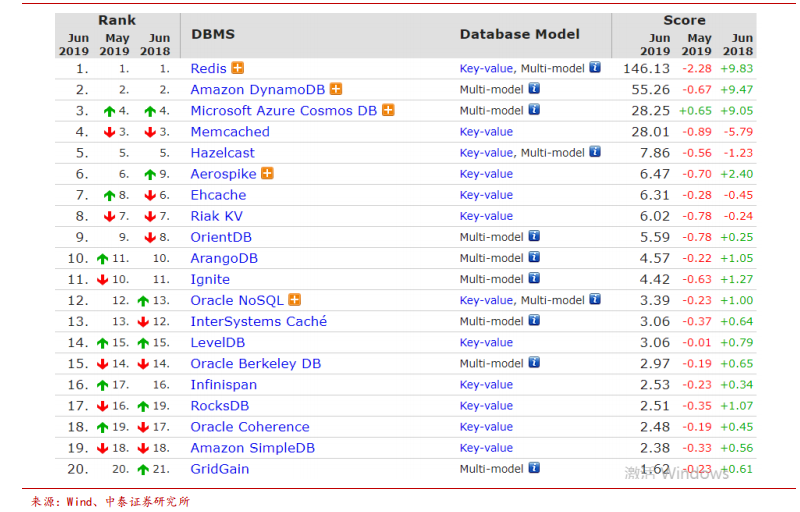Open the Aerospike link
This screenshot has height=512, width=800.
point(223,174)
